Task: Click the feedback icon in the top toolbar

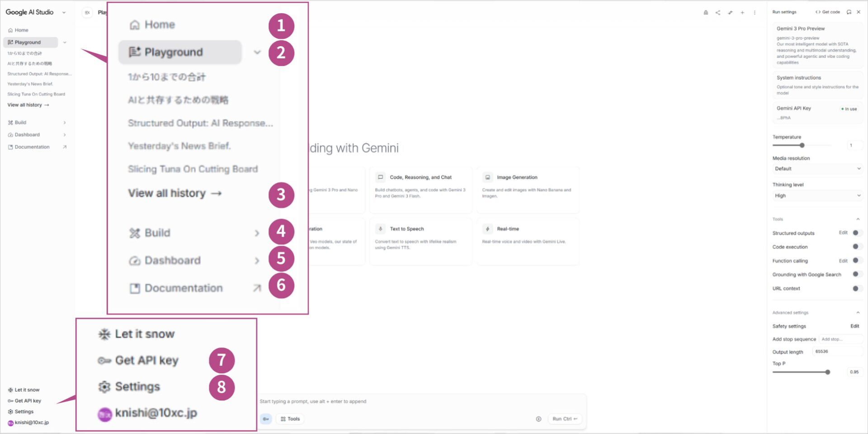Action: 706,13
